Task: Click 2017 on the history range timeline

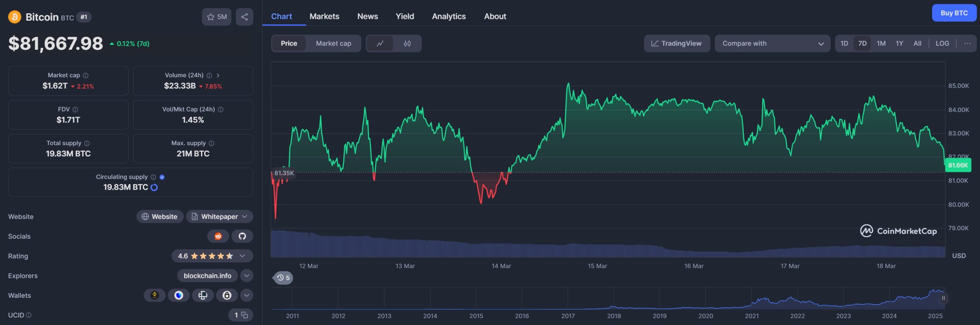Action: click(568, 316)
